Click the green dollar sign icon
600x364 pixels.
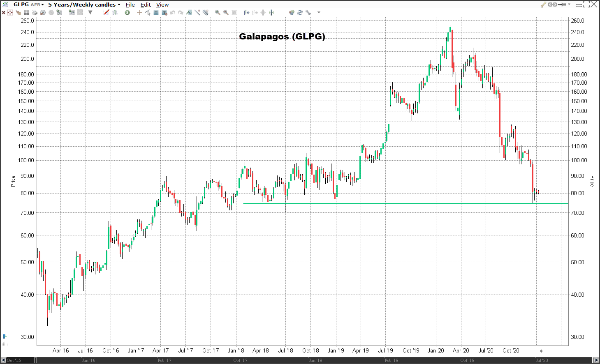click(127, 13)
